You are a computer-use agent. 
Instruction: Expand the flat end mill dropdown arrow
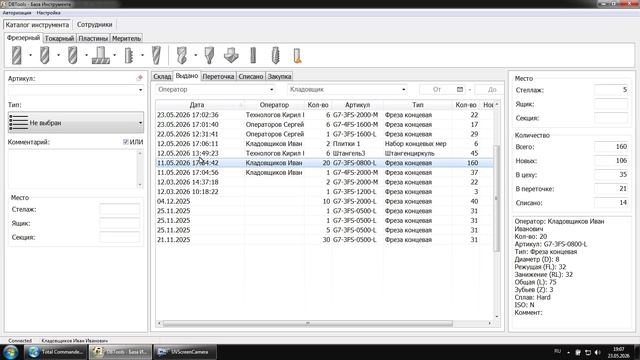point(30,55)
